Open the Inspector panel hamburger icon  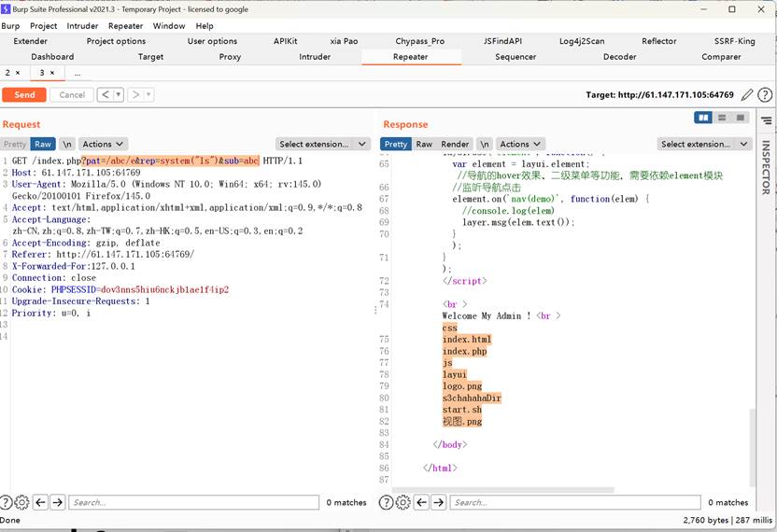(766, 120)
